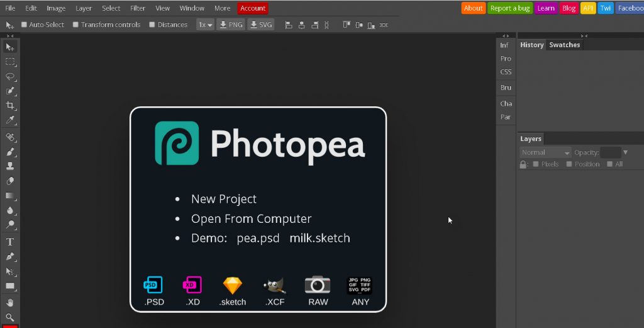The image size is (644, 328).
Task: Select the Type tool
Action: click(x=10, y=242)
